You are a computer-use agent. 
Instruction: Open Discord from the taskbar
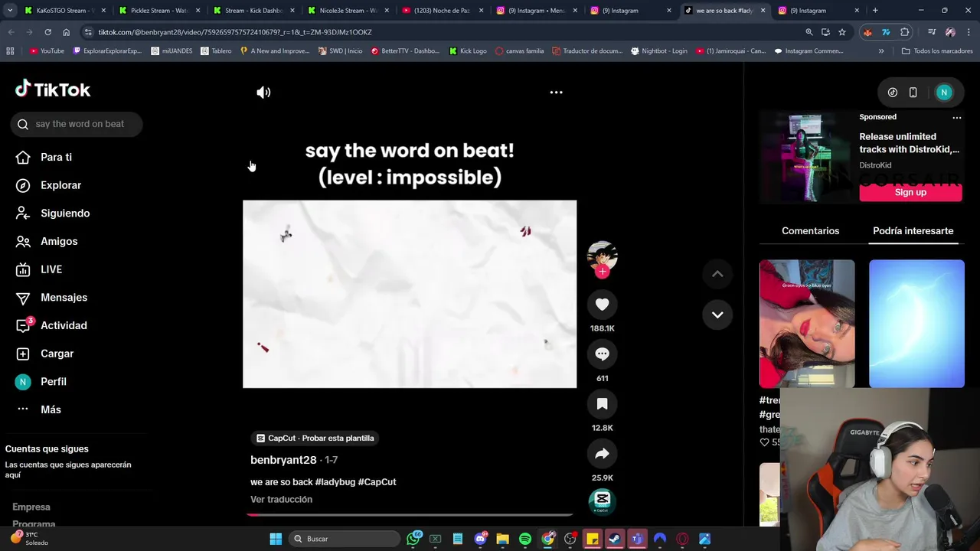coord(481,539)
